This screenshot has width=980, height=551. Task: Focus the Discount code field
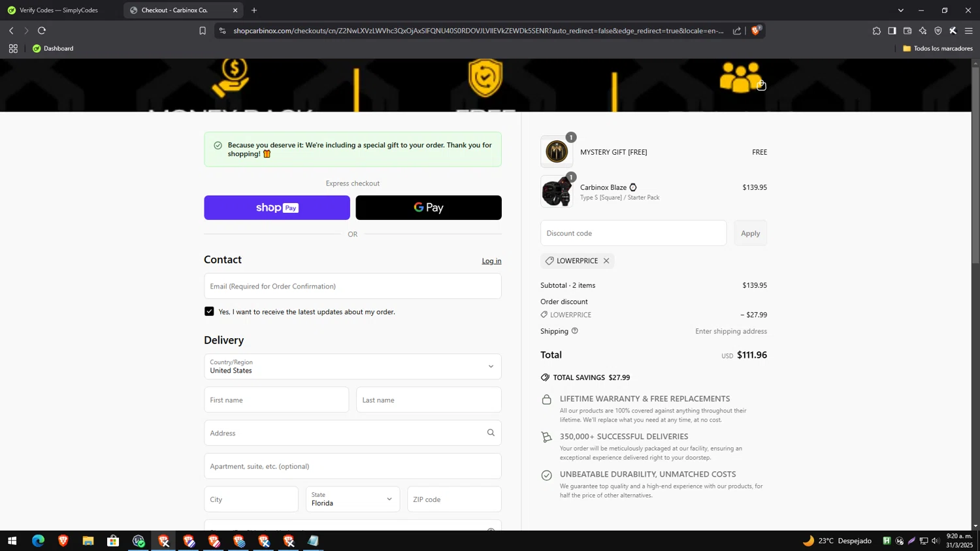633,233
